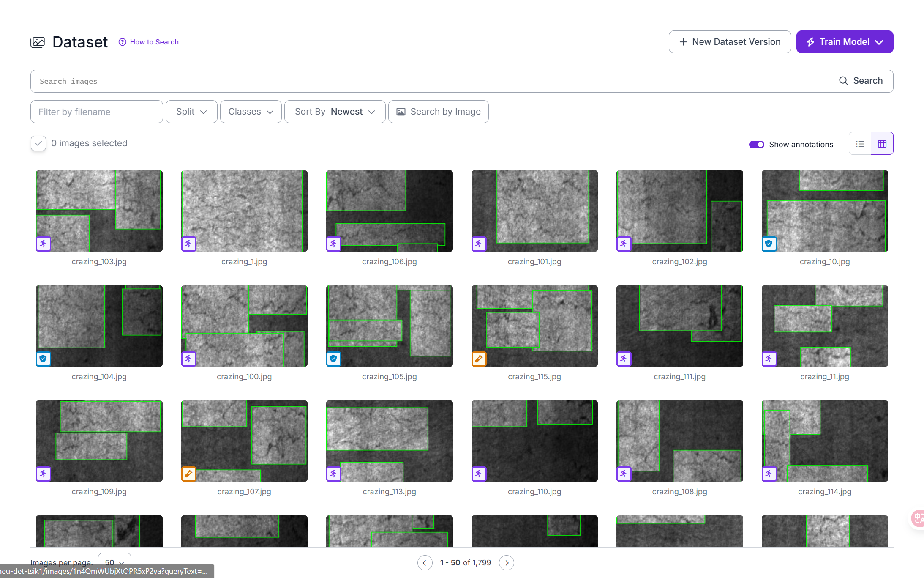Click the crazing_108.jpg filename label
This screenshot has width=924, height=578.
pos(679,492)
